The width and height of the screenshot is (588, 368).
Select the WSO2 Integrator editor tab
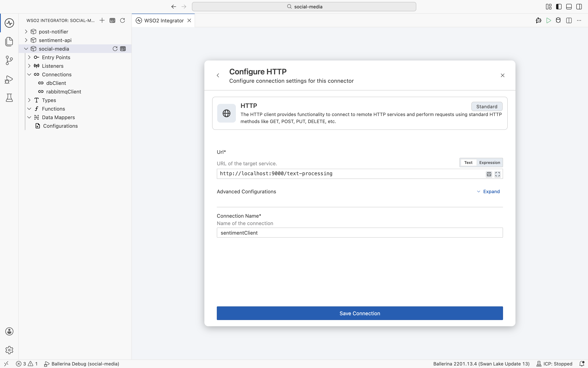[x=163, y=20]
